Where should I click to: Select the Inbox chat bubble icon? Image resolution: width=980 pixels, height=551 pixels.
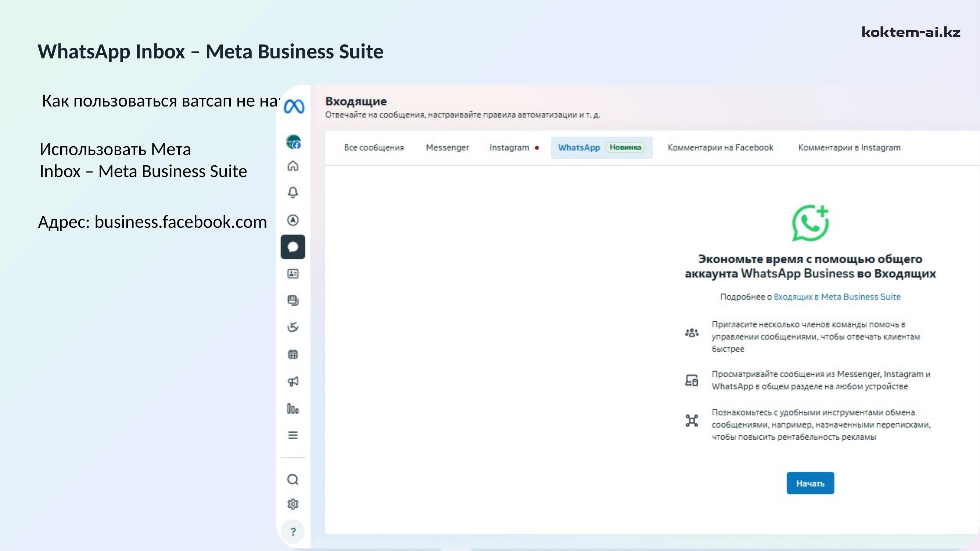click(x=292, y=247)
